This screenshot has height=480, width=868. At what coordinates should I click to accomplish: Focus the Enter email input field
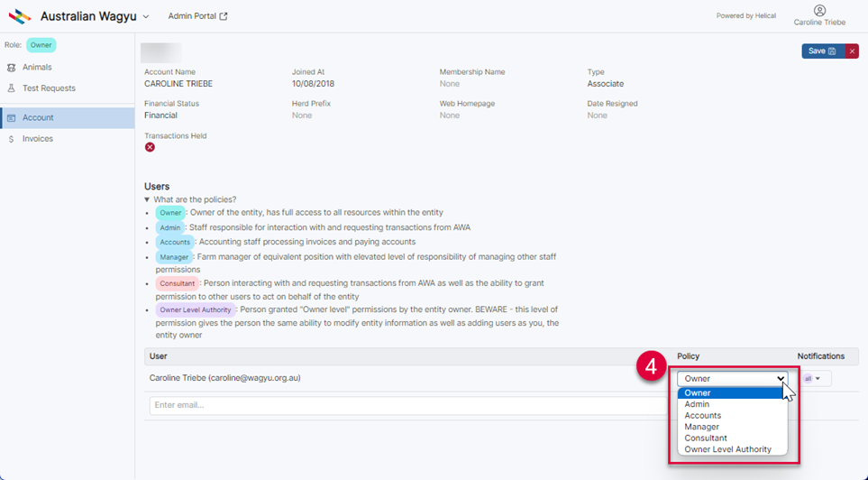[408, 405]
